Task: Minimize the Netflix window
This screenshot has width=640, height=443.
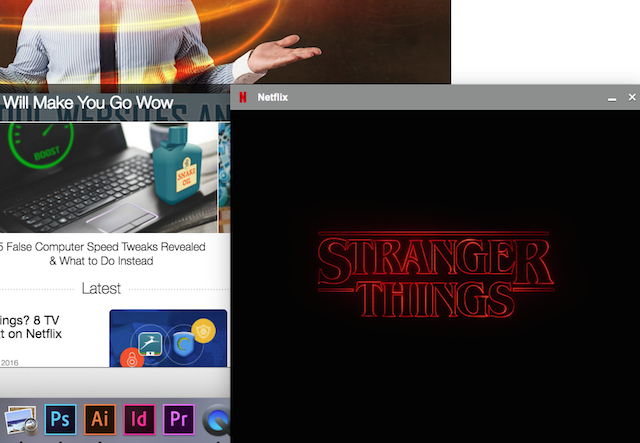Action: [612, 99]
